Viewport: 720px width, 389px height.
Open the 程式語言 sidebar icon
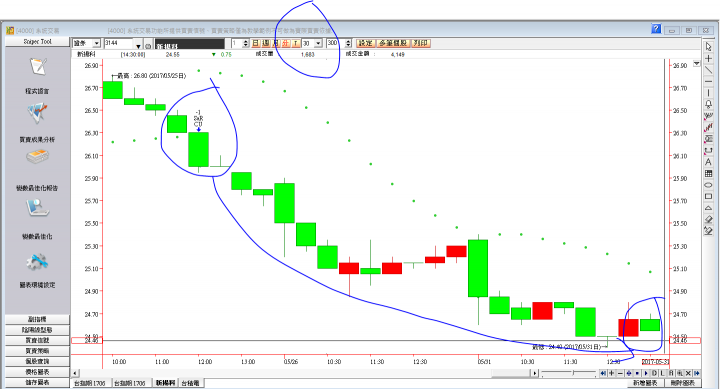pyautogui.click(x=38, y=67)
